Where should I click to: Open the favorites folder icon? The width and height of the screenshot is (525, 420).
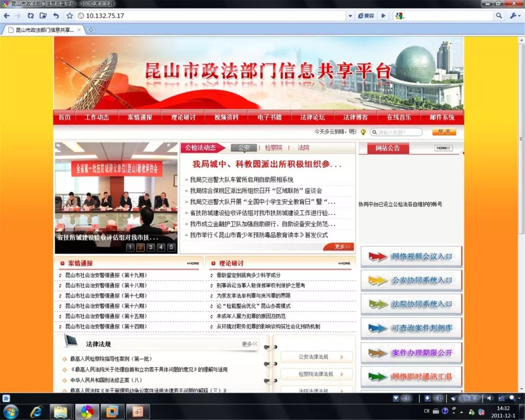pos(43,16)
